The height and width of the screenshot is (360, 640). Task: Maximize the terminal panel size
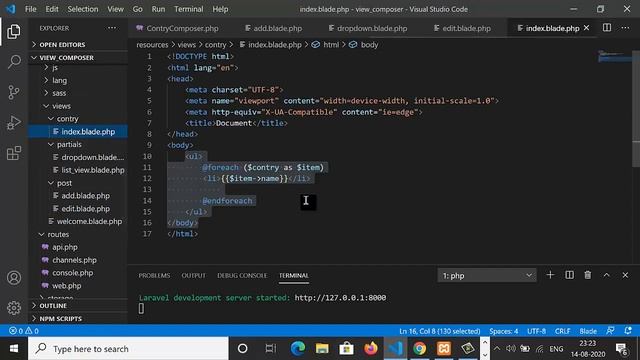pyautogui.click(x=607, y=275)
